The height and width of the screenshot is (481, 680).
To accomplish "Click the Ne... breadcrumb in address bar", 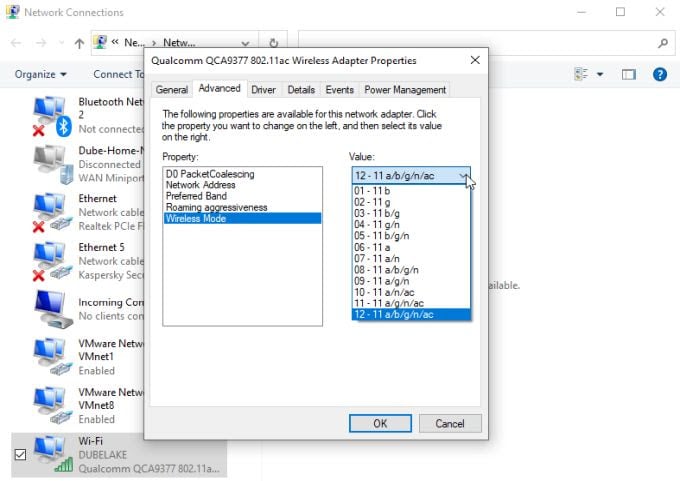I will coord(134,43).
